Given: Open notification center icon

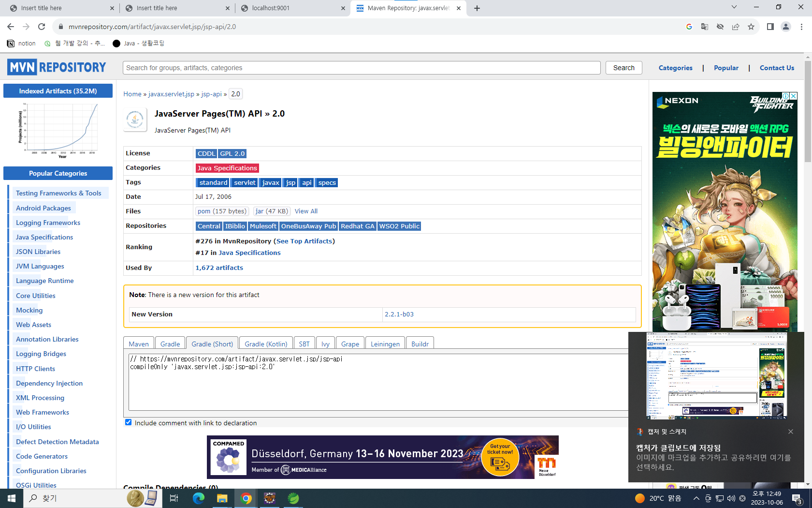Looking at the screenshot, I should click(797, 498).
